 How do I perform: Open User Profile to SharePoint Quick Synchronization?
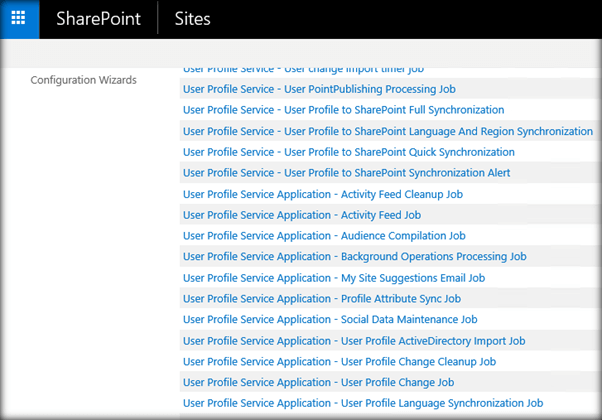(x=348, y=152)
